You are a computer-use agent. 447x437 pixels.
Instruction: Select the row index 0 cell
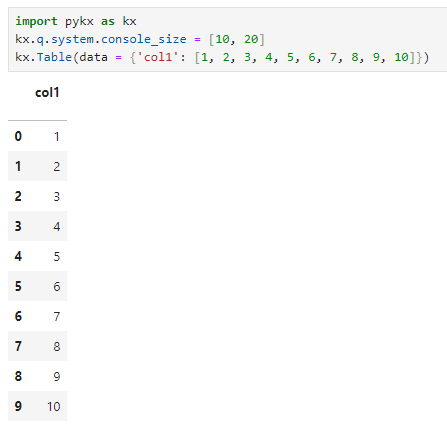tap(18, 136)
